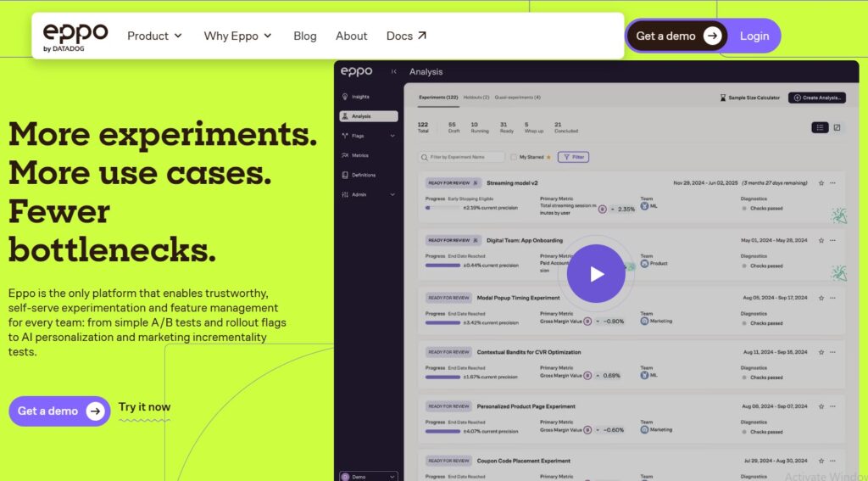Open more options for Personalized Product Page Experiment
The image size is (868, 481).
pos(832,406)
